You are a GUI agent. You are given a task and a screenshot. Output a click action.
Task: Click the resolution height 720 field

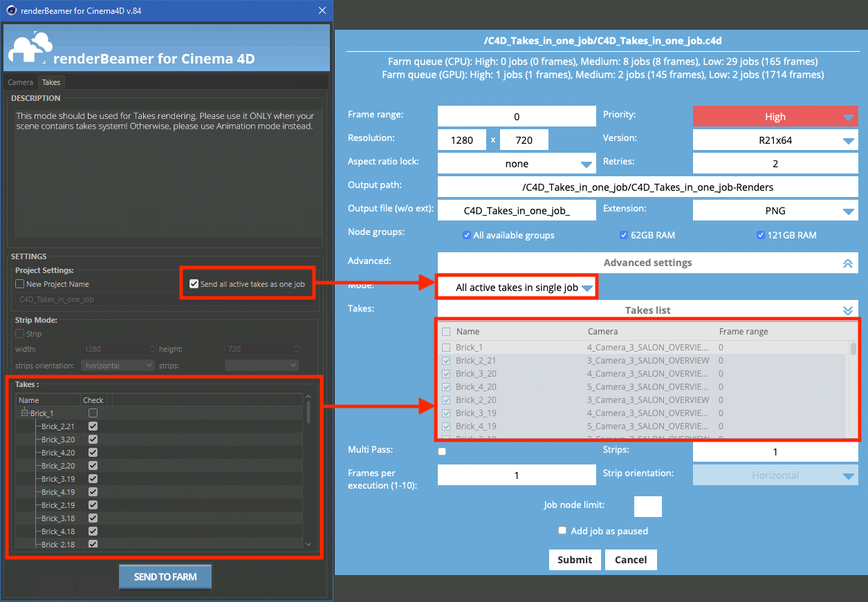click(524, 140)
